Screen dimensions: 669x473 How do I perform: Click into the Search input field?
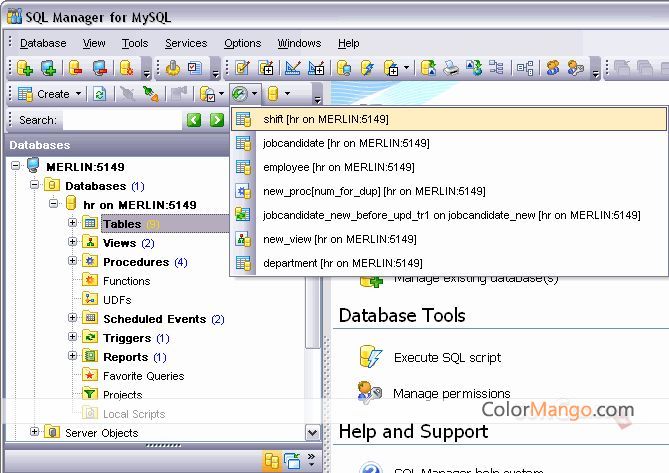click(122, 120)
